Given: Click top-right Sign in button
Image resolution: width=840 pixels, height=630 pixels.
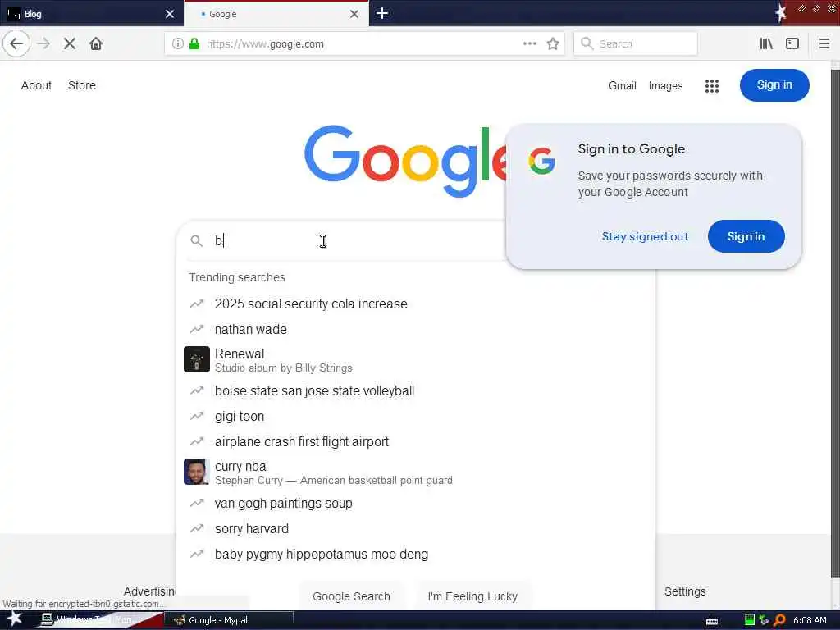Looking at the screenshot, I should point(774,85).
